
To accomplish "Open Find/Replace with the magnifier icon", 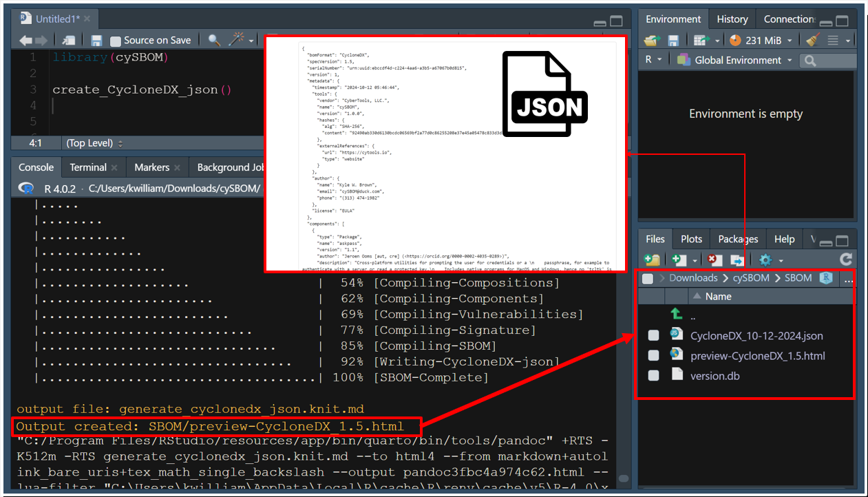I will (214, 41).
